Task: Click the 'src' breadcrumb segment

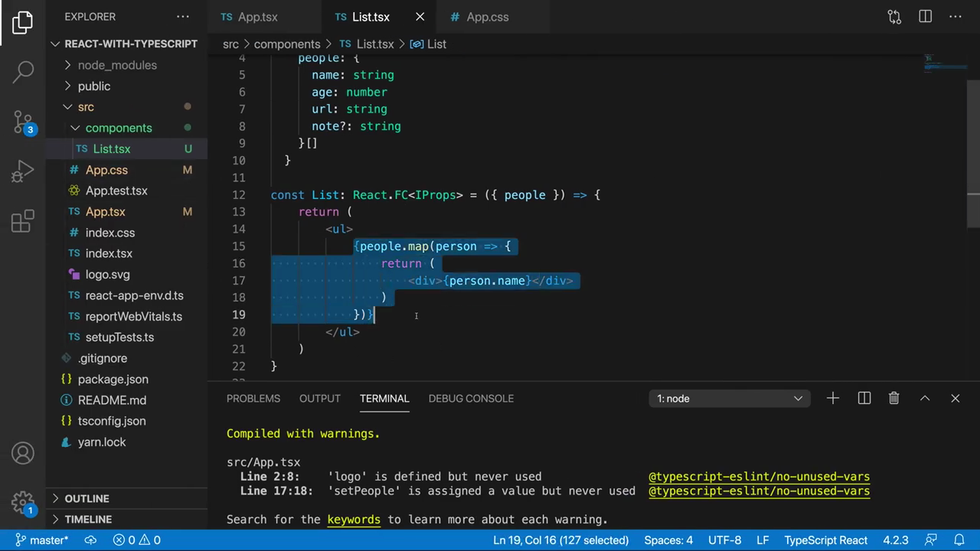Action: point(230,44)
